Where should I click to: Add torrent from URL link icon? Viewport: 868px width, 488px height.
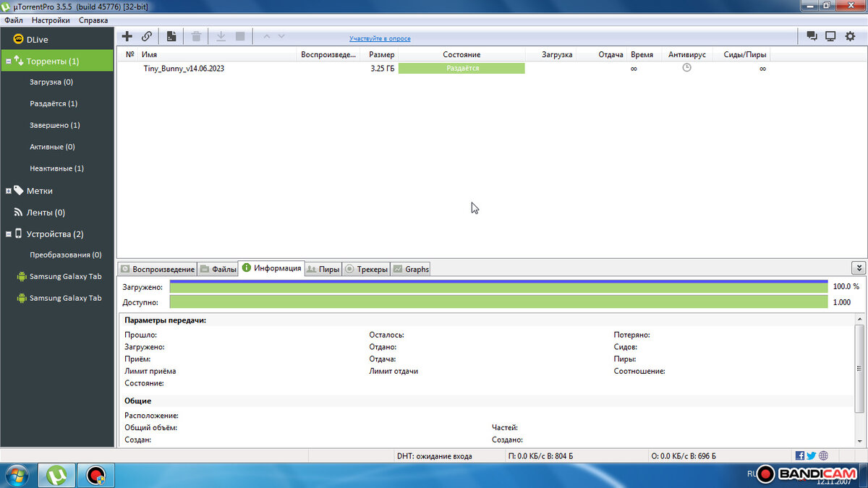[147, 36]
